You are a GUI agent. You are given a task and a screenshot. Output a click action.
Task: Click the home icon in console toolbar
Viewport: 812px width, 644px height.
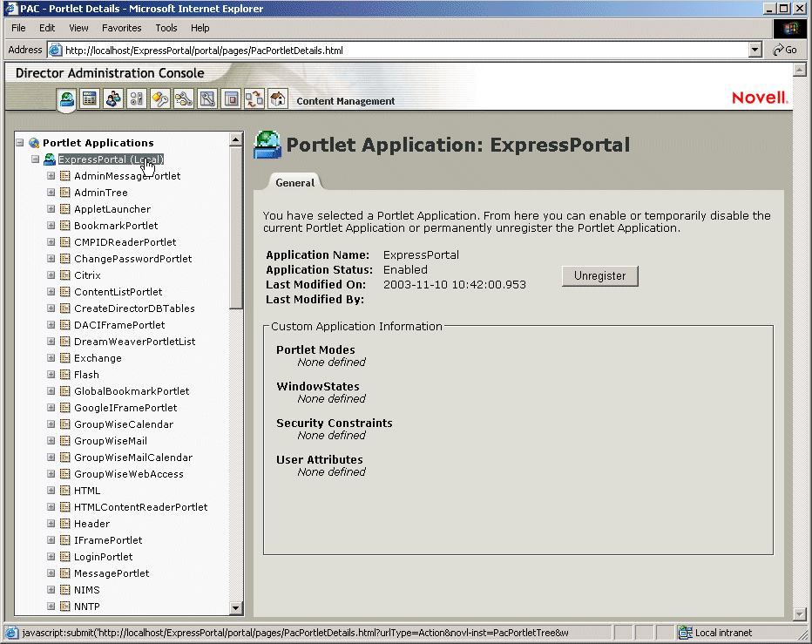coord(277,99)
